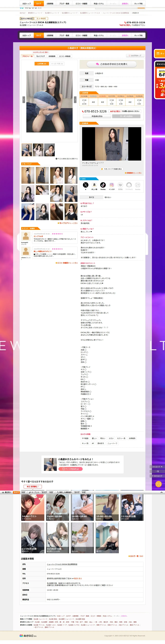Open 一覧 from the side navigation
The width and height of the screenshot is (165, 644).
coord(157,471)
